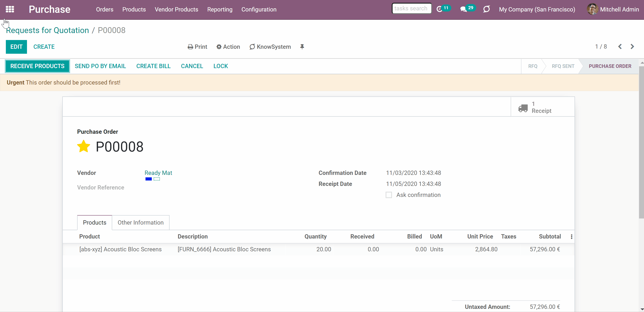
Task: Open the activities clock icon
Action: [439, 9]
